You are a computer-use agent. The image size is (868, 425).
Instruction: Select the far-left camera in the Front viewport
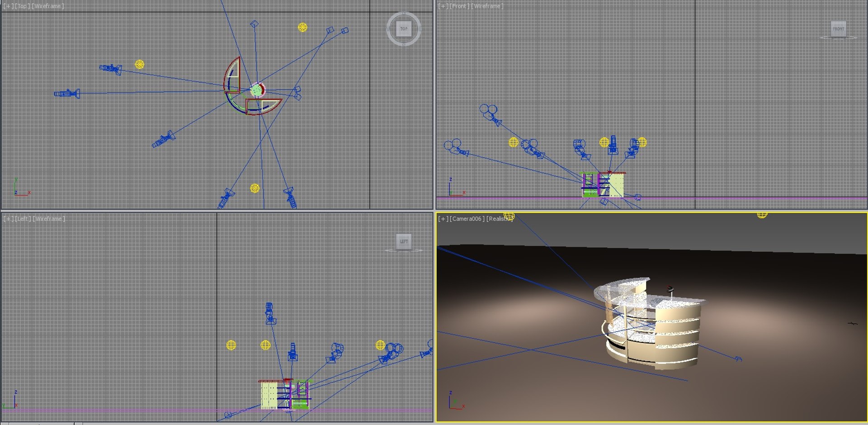456,147
